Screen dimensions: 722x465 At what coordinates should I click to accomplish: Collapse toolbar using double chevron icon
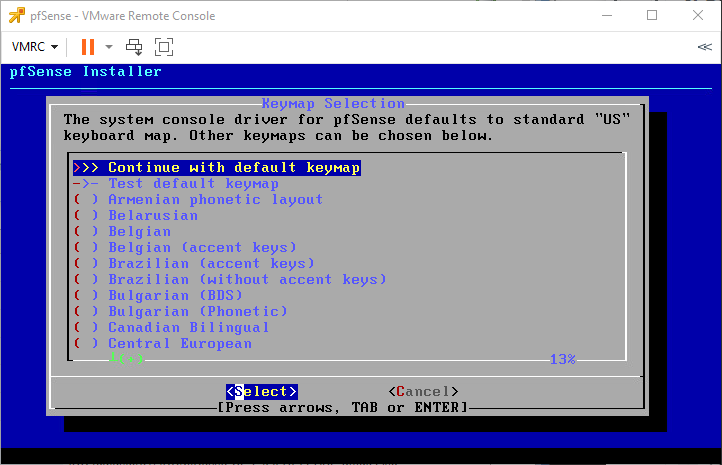(705, 47)
